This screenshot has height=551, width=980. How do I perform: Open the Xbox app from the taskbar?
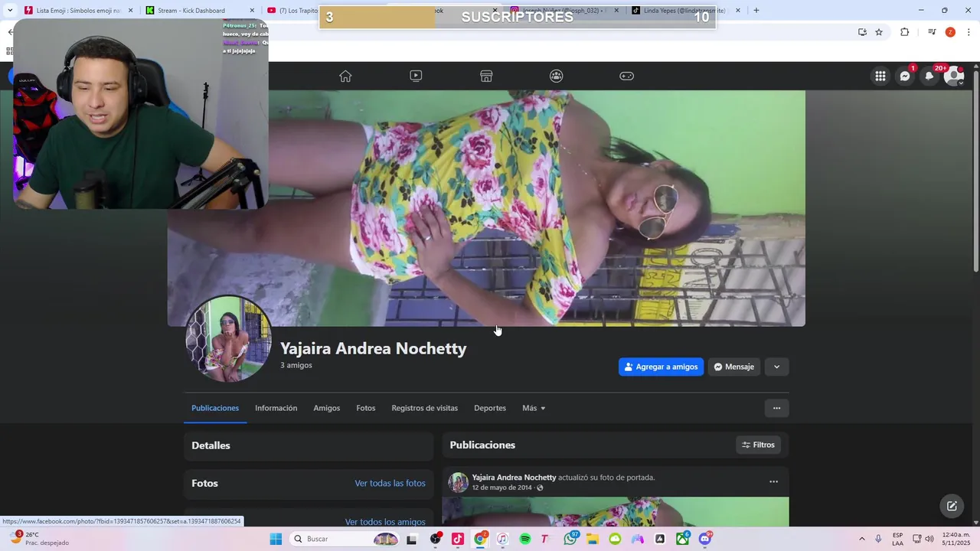point(683,539)
